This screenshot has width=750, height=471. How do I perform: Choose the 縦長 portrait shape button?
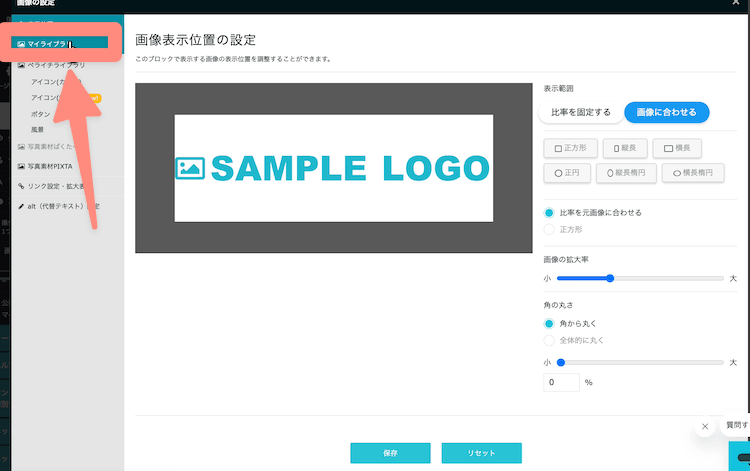click(625, 148)
